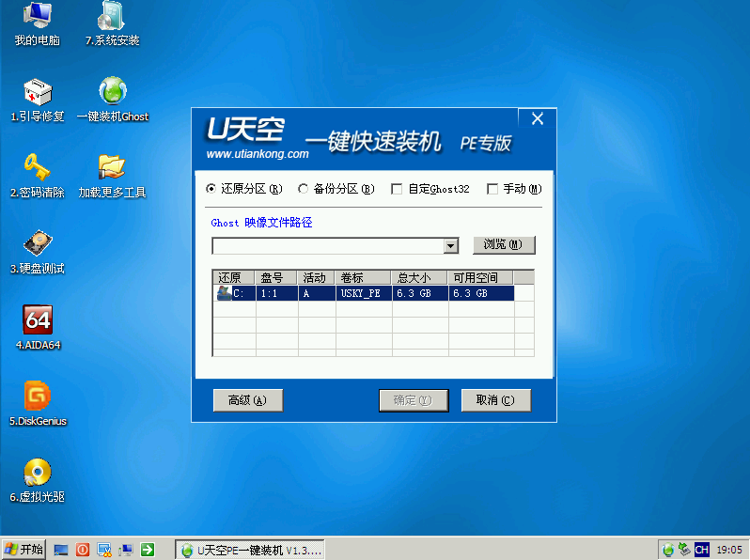The height and width of the screenshot is (560, 750).
Task: Click the 总大小 column header
Action: [419, 278]
